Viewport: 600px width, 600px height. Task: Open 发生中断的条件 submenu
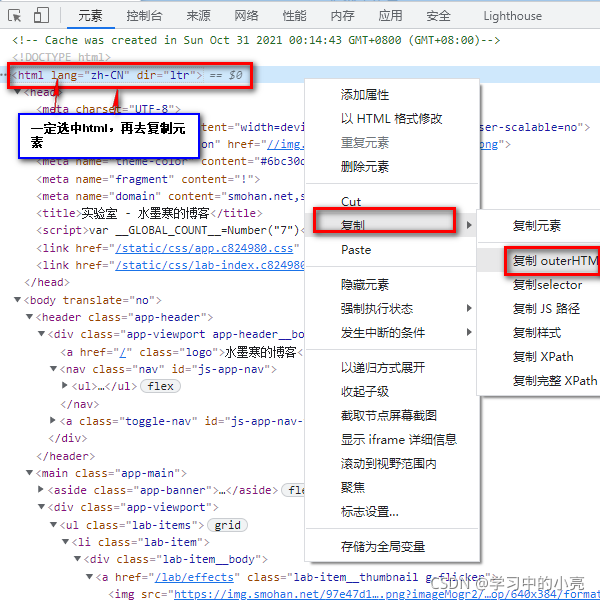pos(393,333)
